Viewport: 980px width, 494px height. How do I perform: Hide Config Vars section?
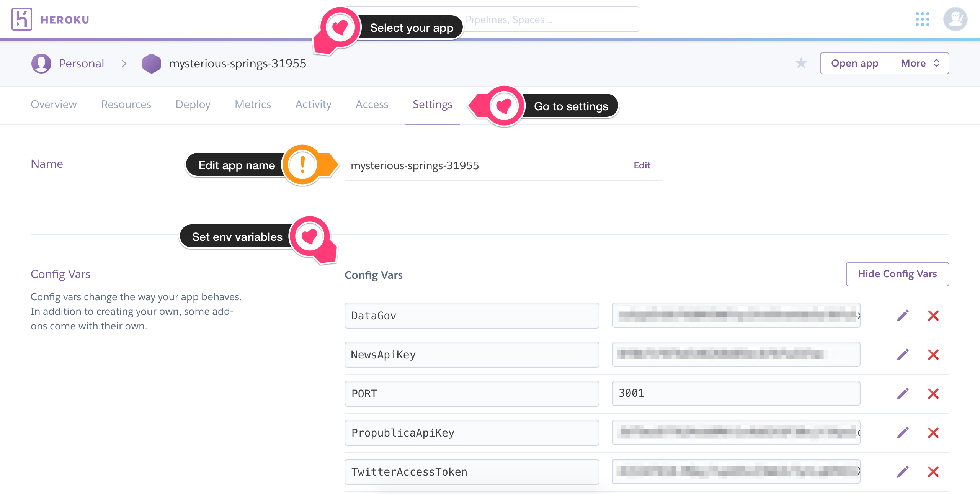click(897, 274)
